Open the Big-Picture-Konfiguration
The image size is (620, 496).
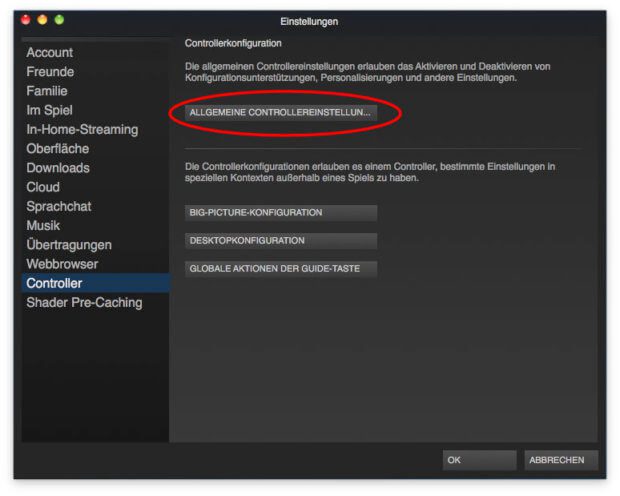point(280,213)
